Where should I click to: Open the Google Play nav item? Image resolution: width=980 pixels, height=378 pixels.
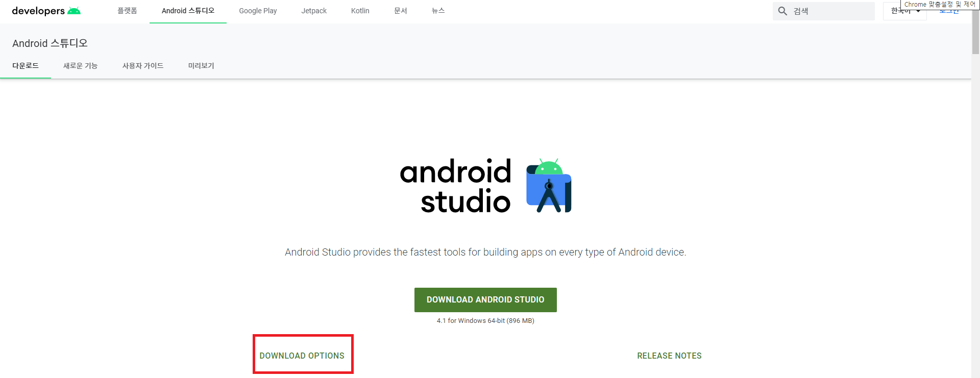coord(258,11)
